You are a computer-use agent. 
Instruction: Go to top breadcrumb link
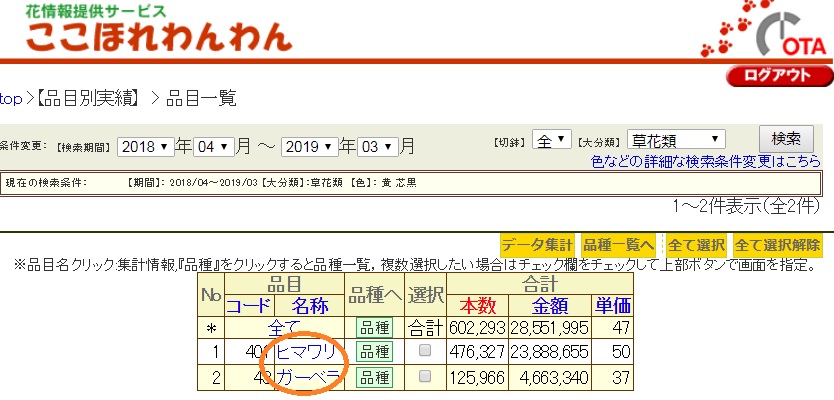11,99
